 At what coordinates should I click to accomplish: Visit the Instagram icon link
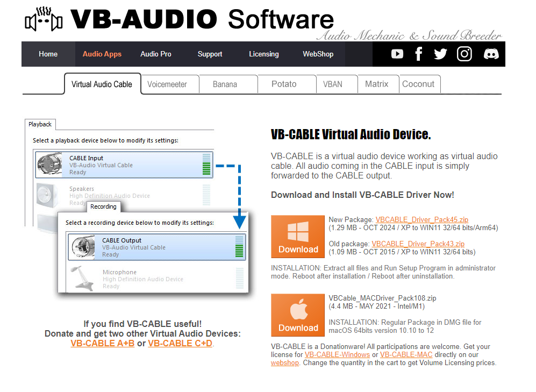(464, 54)
